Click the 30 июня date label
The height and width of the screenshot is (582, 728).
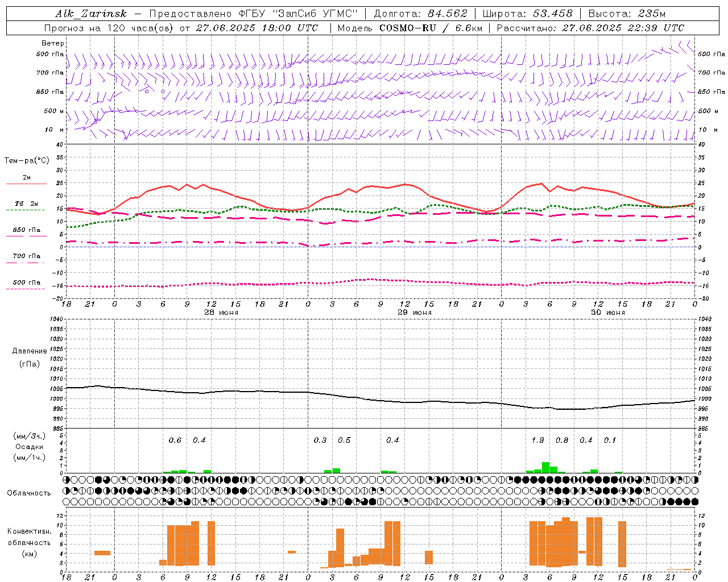(607, 313)
